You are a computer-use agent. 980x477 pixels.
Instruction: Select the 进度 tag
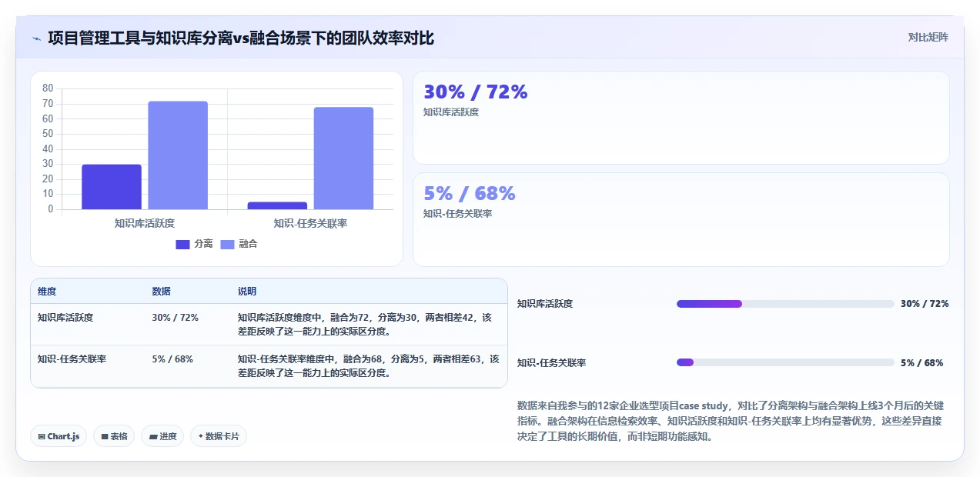click(x=162, y=436)
